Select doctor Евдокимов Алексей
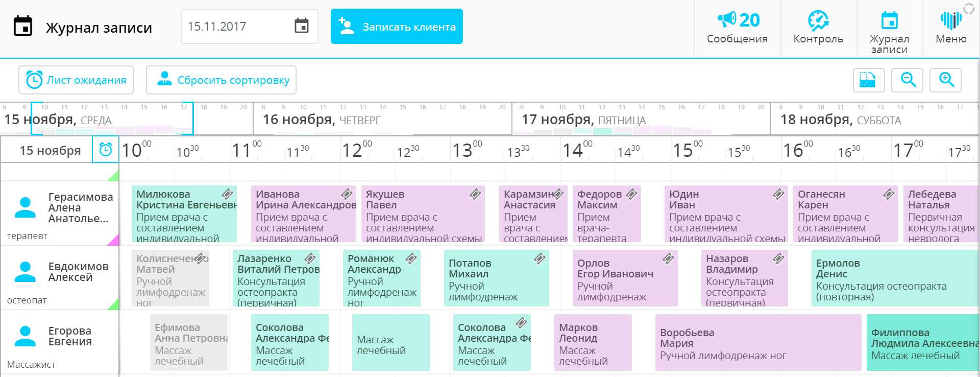 (60, 277)
